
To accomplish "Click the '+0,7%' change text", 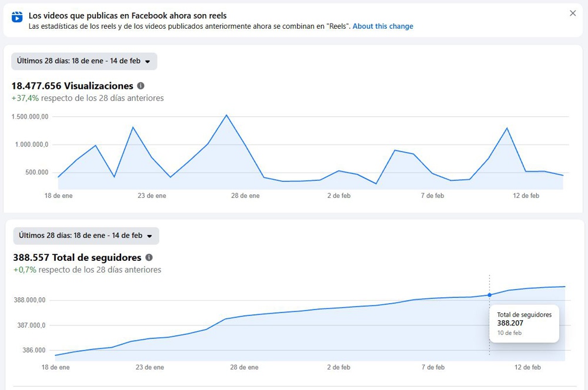I will click(x=25, y=270).
